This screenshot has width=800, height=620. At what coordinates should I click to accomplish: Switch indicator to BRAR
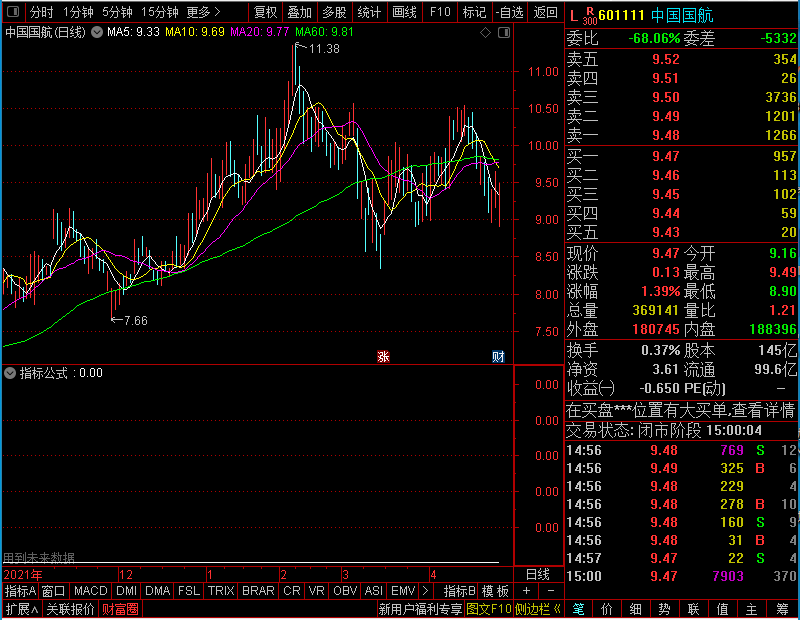click(258, 591)
